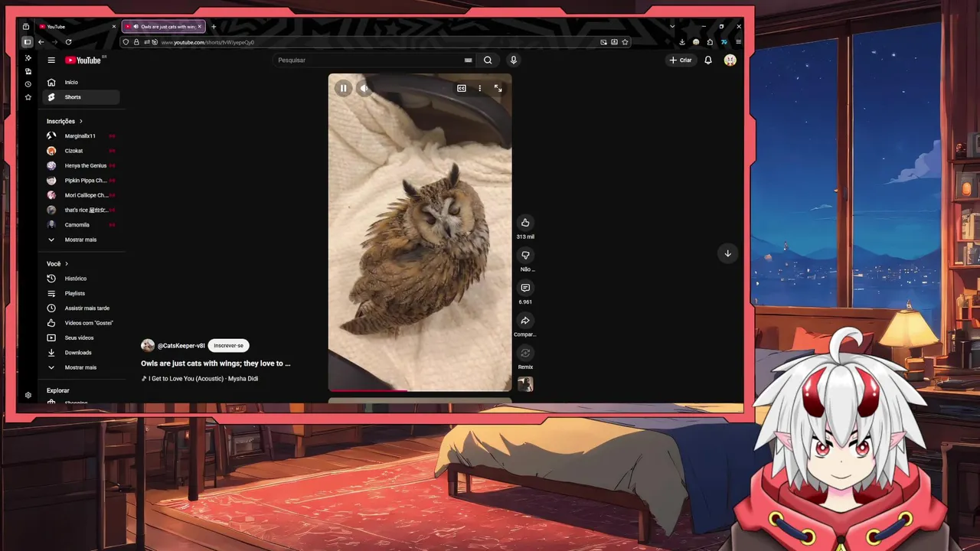The height and width of the screenshot is (551, 980).
Task: Open comments on the Short
Action: [x=525, y=288]
